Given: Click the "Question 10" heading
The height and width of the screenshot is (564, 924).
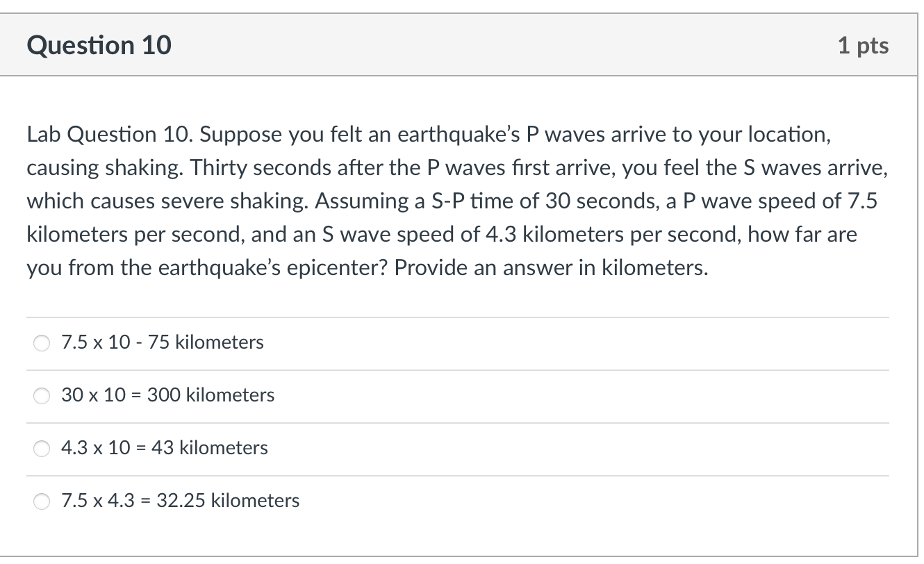Looking at the screenshot, I should [x=99, y=45].
